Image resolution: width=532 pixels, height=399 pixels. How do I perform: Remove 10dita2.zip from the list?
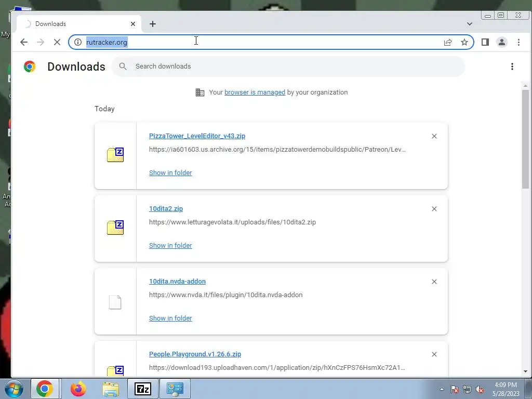point(434,209)
